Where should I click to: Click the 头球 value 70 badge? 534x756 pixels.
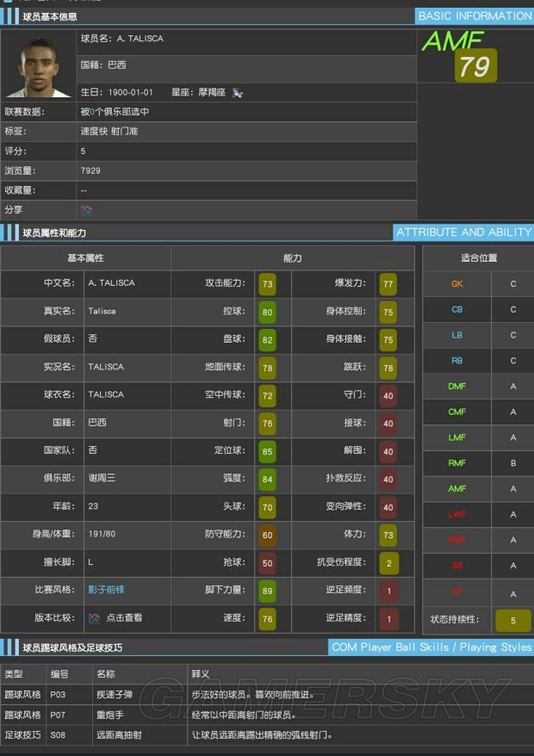pos(267,507)
